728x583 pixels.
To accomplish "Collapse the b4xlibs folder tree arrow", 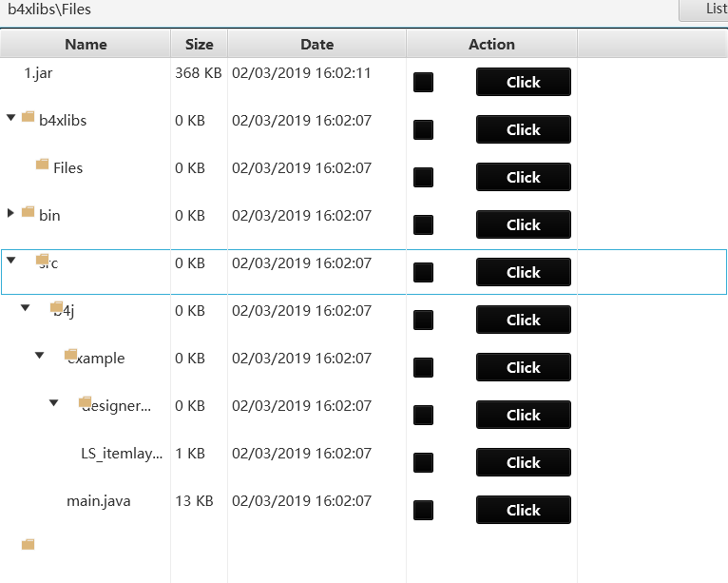I will 10,118.
